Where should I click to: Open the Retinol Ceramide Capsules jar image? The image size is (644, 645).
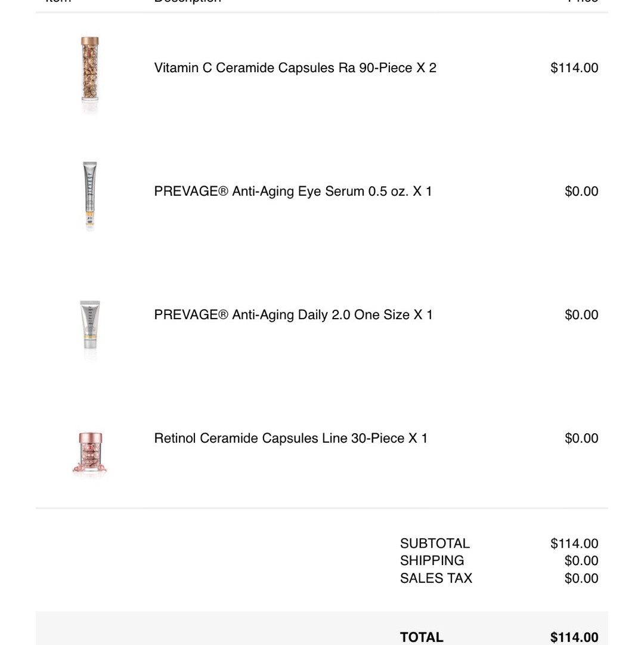tap(90, 453)
